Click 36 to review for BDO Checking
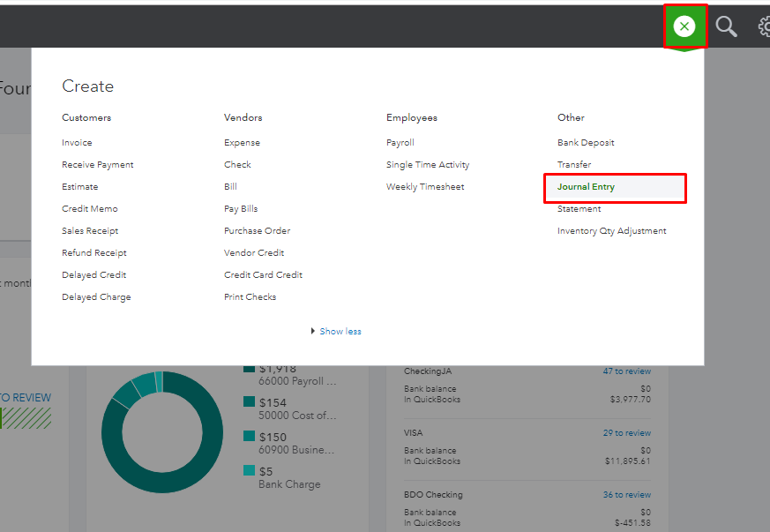The width and height of the screenshot is (770, 532). click(x=626, y=495)
